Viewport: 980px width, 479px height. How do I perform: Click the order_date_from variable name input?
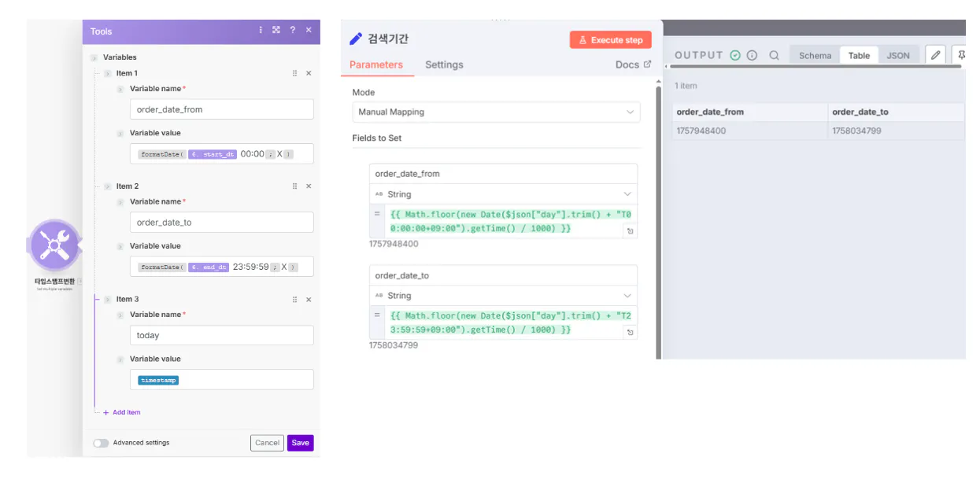coord(221,109)
